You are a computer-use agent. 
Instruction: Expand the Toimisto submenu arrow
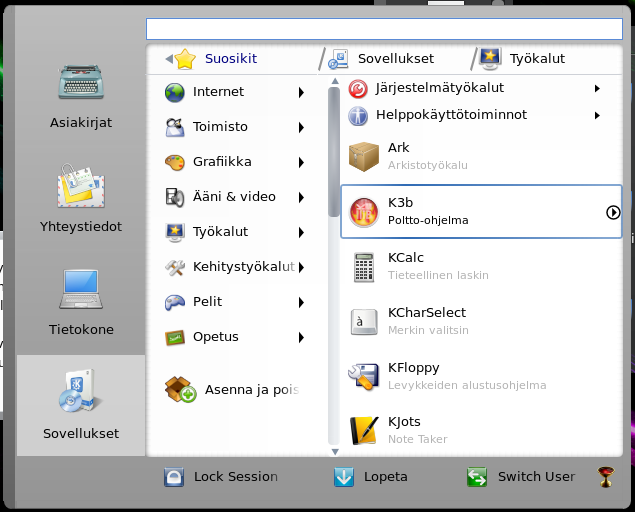[x=301, y=127]
